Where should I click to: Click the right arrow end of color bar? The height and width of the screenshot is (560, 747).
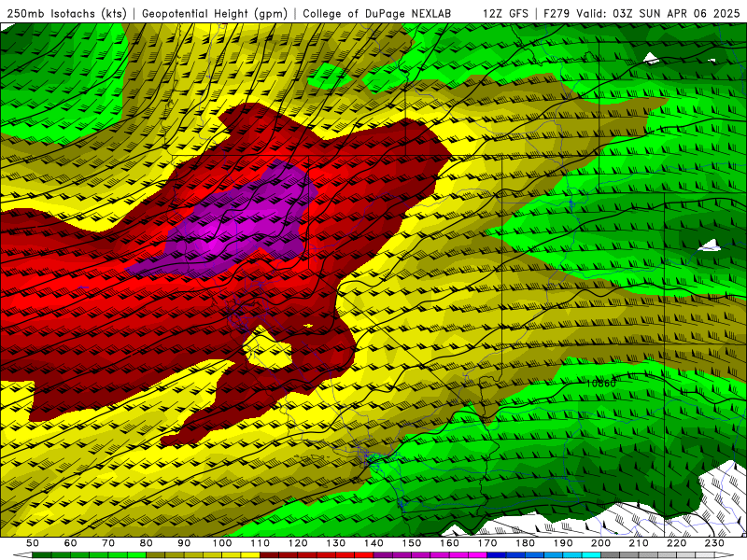(725, 555)
